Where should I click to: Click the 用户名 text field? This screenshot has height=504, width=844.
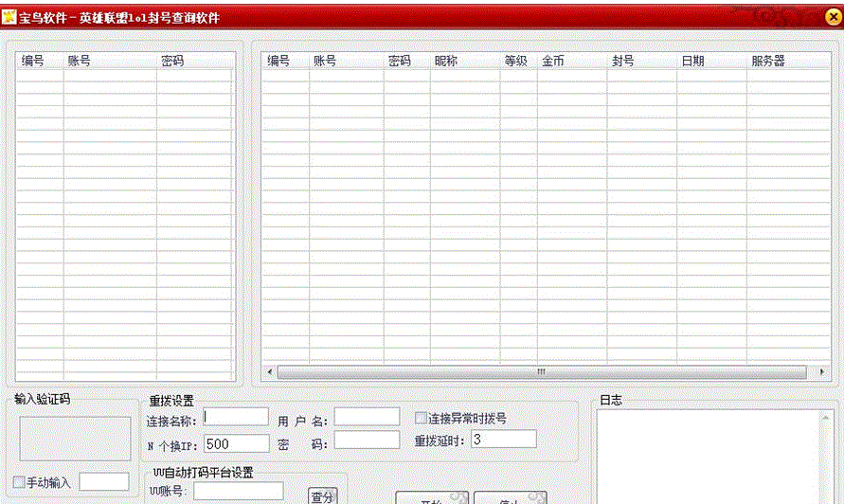coord(367,417)
